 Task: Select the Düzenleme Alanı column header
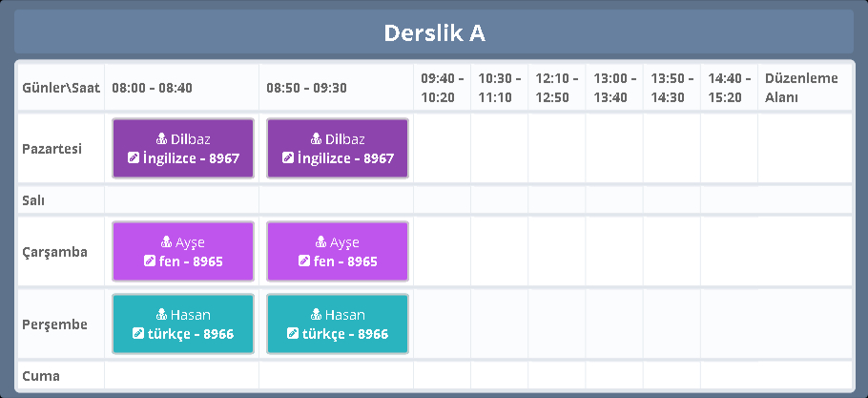(801, 88)
